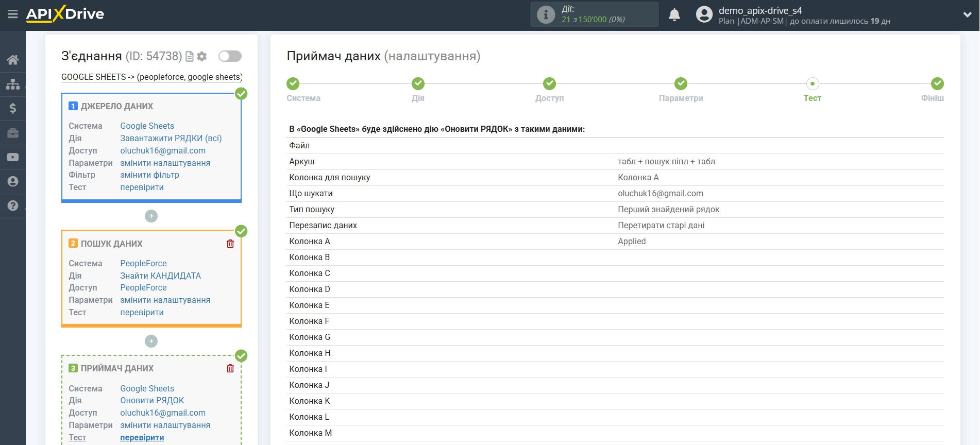Click the Колонка A search value

638,177
